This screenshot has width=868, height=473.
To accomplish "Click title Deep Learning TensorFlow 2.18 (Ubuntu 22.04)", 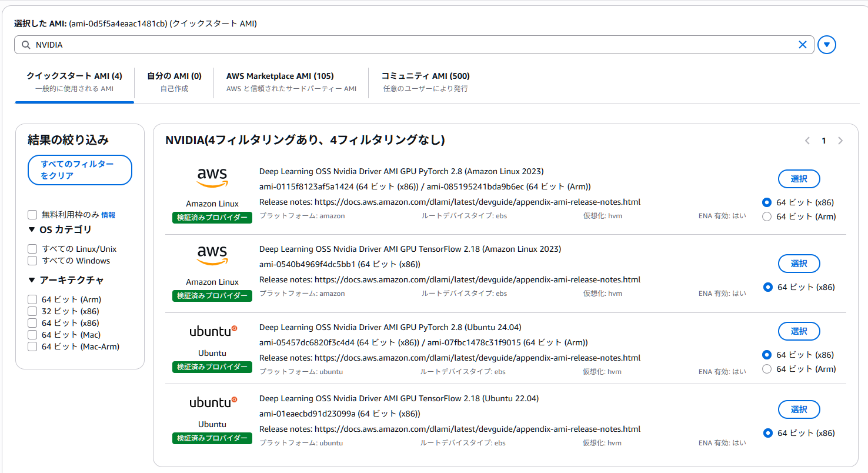I will pyautogui.click(x=399, y=399).
